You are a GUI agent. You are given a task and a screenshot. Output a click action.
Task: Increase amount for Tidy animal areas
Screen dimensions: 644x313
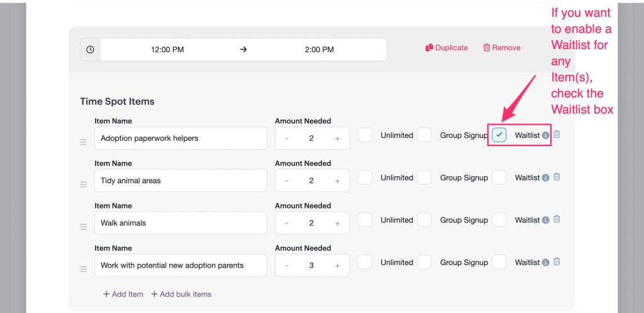pyautogui.click(x=337, y=181)
